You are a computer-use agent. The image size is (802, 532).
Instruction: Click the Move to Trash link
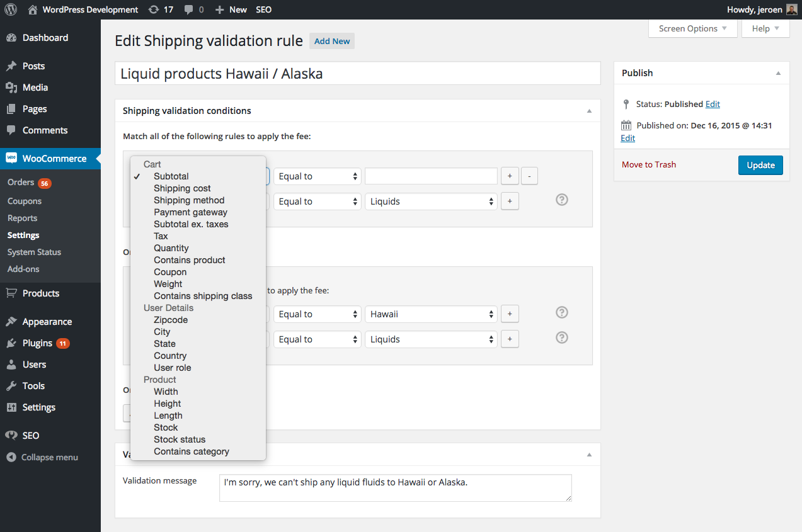tap(648, 164)
